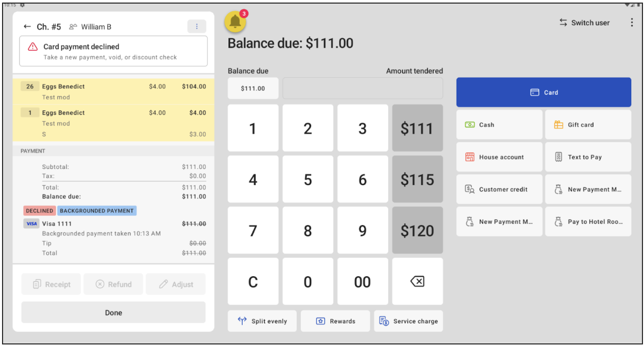Choose Text to Pay option
644x347 pixels.
click(x=588, y=157)
